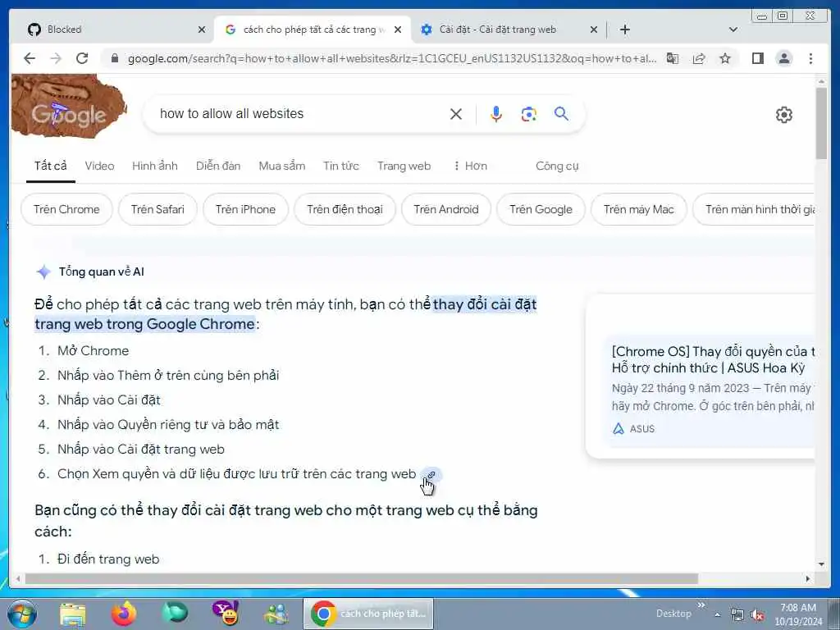Viewport: 840px width, 630px height.
Task: Go back to the previous page
Action: 30,58
